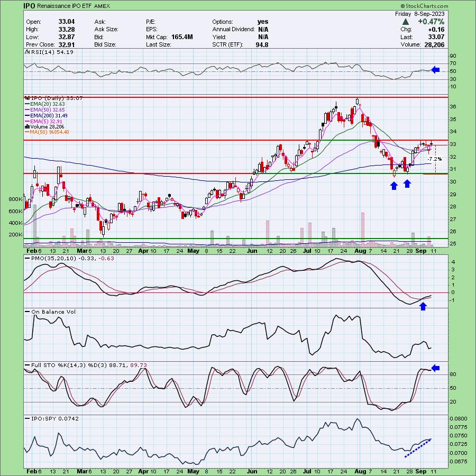Click the Open value 33.04

click(x=67, y=22)
